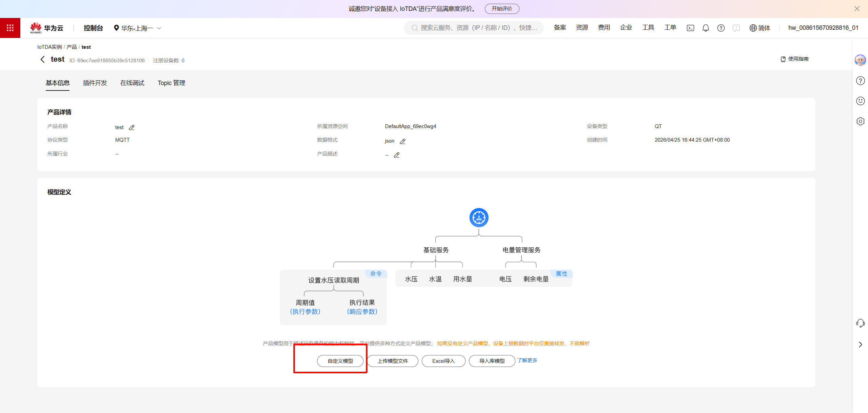The width and height of the screenshot is (868, 413).
Task: Open the sidebar settings gear
Action: pyautogui.click(x=860, y=121)
